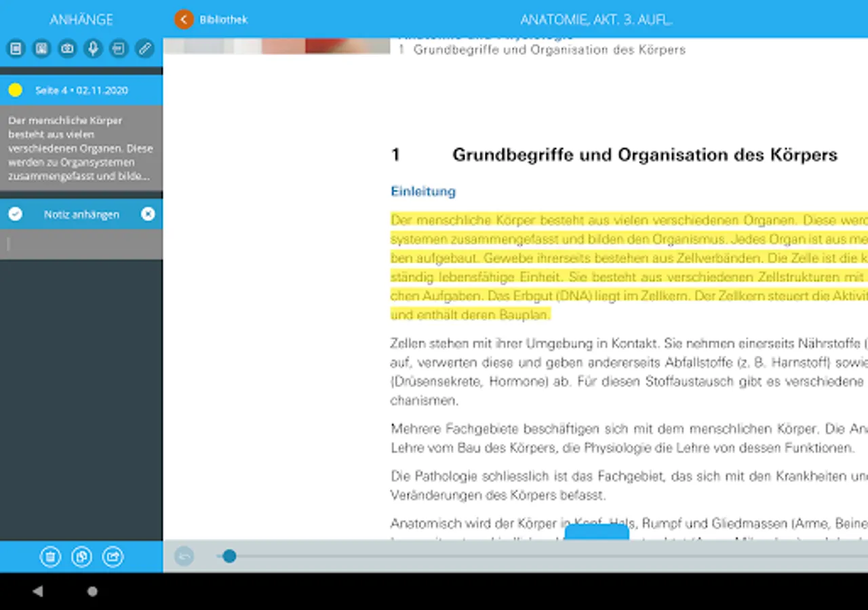Click the Einleitung subheading

coord(423,191)
